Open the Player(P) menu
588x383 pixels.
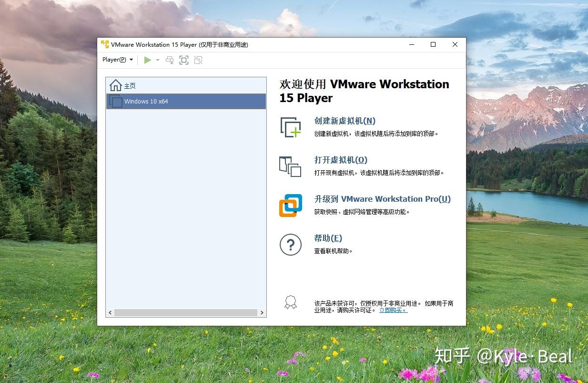point(118,60)
